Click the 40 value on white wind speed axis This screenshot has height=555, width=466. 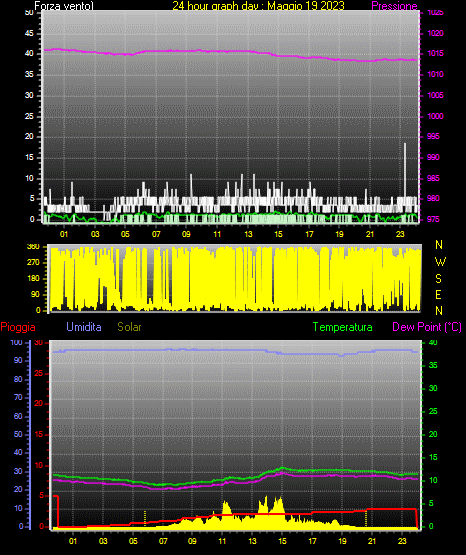[29, 53]
